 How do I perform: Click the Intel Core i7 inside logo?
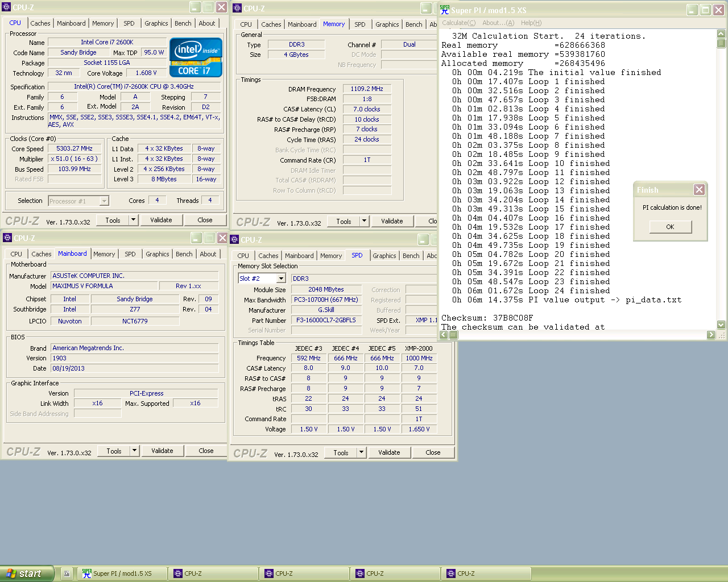[x=196, y=57]
